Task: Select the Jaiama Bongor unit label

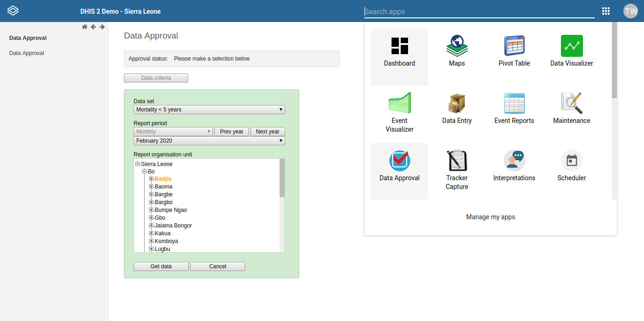Action: (x=174, y=226)
